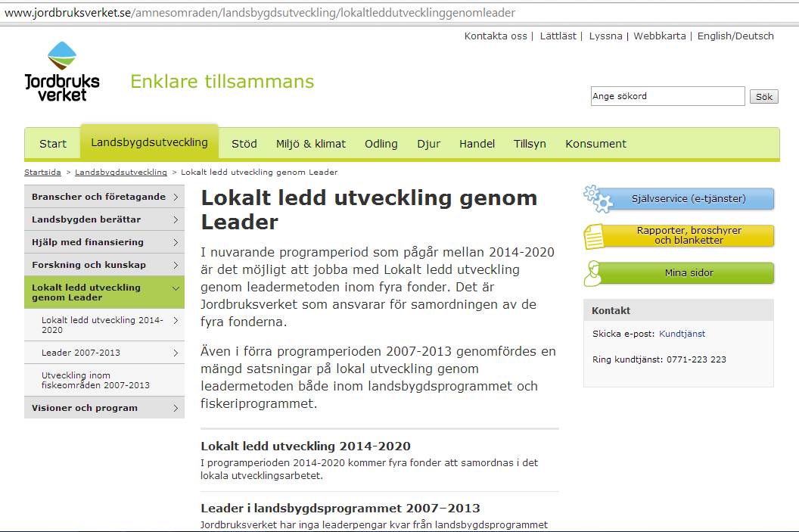Expand Forskning och kunskap chevron
The image size is (799, 532).
[176, 265]
